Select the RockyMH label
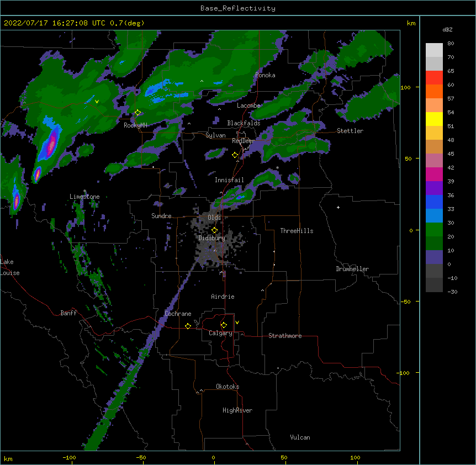Image resolution: width=476 pixels, height=465 pixels. point(135,125)
